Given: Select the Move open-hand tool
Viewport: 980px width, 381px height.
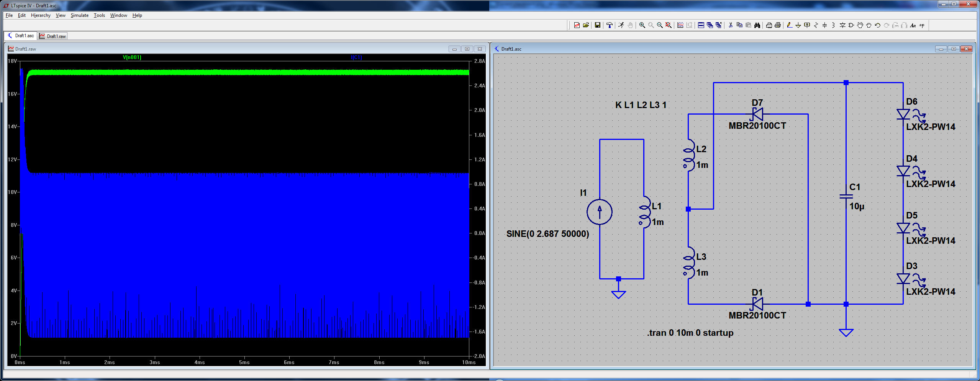Looking at the screenshot, I should 860,25.
